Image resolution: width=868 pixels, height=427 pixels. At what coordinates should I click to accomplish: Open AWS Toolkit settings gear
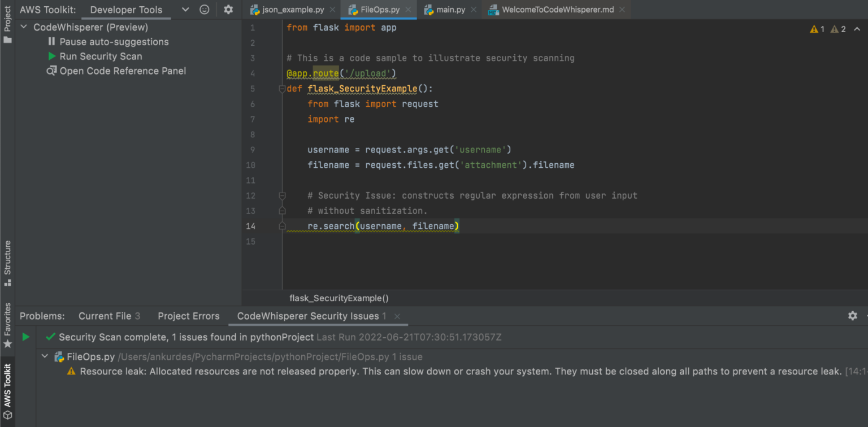(x=228, y=9)
